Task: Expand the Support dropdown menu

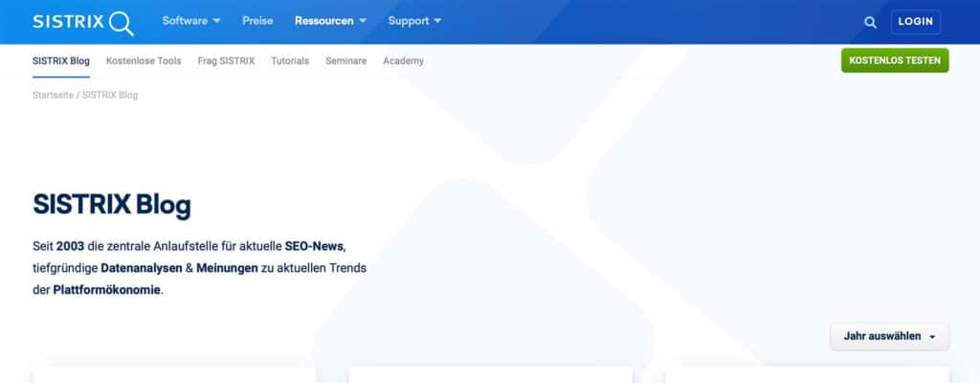Action: point(415,21)
